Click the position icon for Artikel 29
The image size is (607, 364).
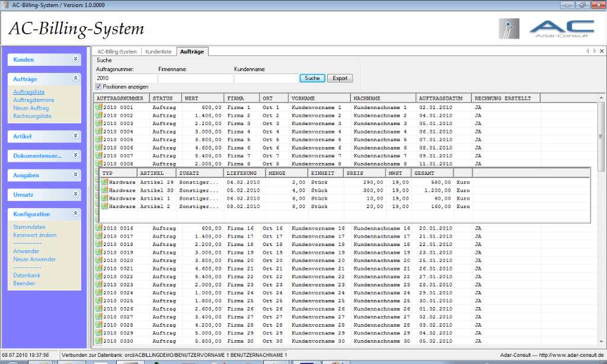point(104,182)
